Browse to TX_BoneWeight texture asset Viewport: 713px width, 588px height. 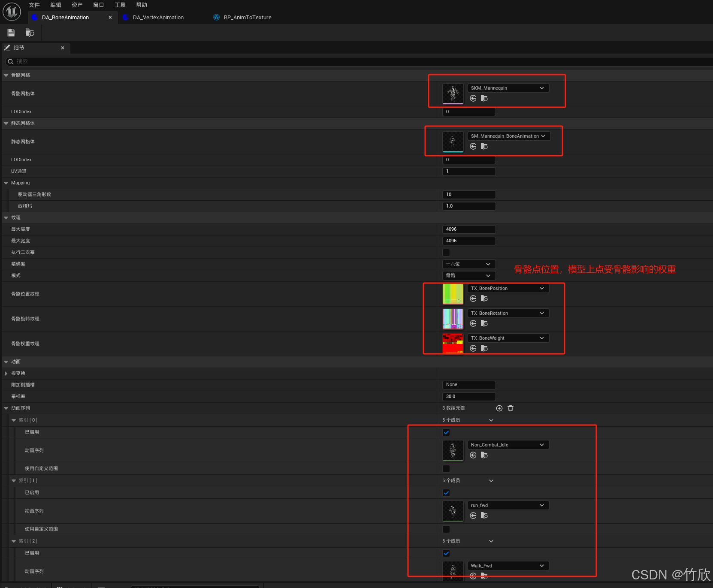pyautogui.click(x=484, y=348)
